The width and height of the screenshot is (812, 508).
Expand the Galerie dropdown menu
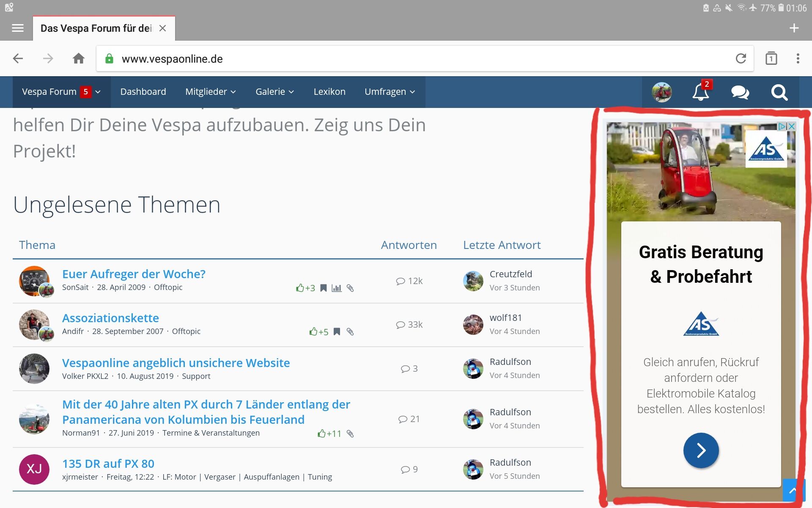274,92
